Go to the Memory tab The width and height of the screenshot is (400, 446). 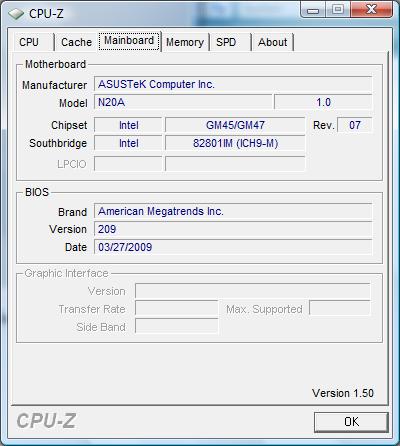185,42
